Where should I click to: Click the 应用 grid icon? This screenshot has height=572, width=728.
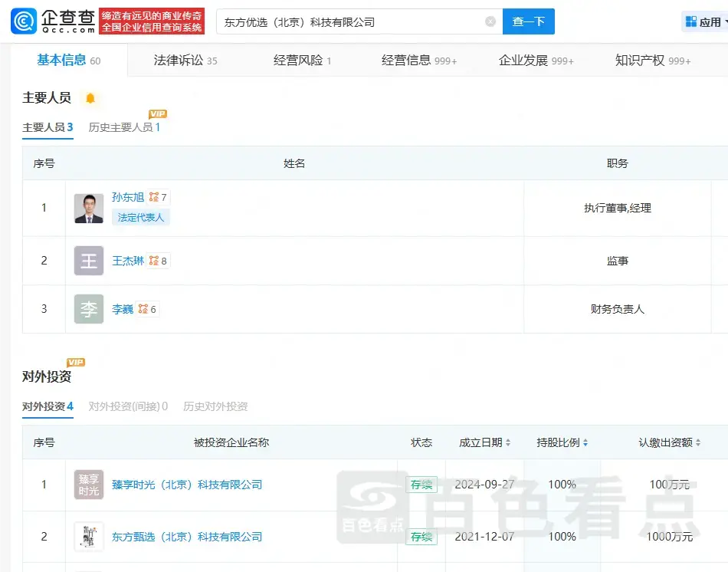pyautogui.click(x=691, y=22)
